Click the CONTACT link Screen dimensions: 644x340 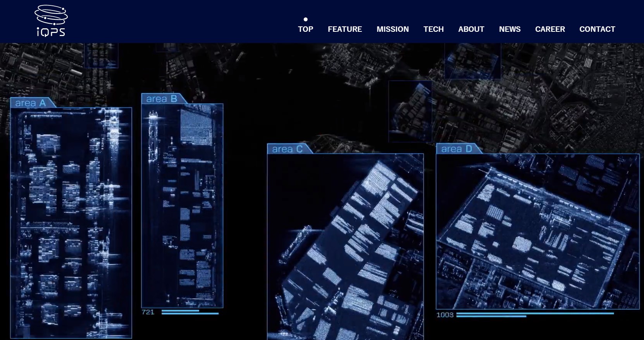pyautogui.click(x=597, y=29)
